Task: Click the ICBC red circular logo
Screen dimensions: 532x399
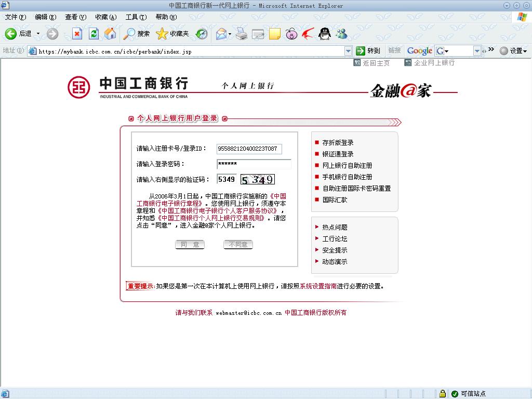Action: tap(79, 87)
